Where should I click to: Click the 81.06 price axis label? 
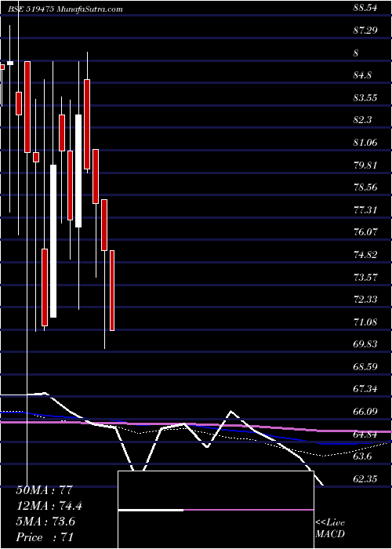(365, 143)
